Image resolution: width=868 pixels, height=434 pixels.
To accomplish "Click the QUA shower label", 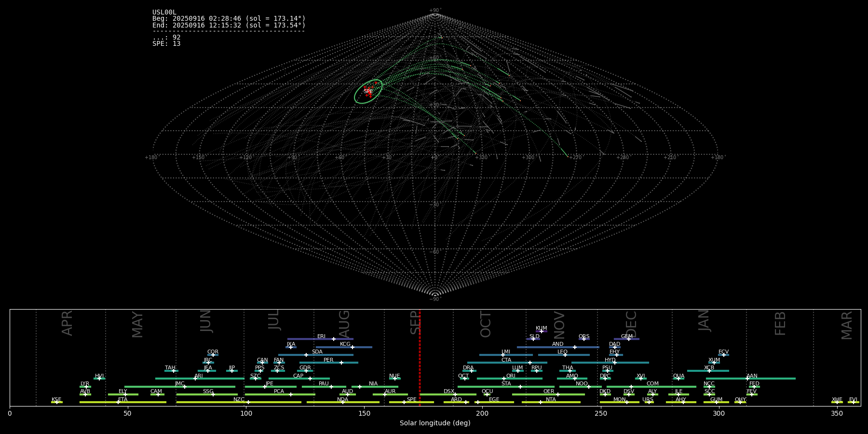I will point(678,376).
